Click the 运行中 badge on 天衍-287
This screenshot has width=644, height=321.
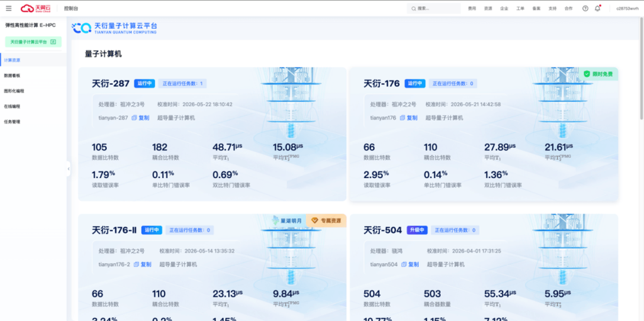click(144, 84)
